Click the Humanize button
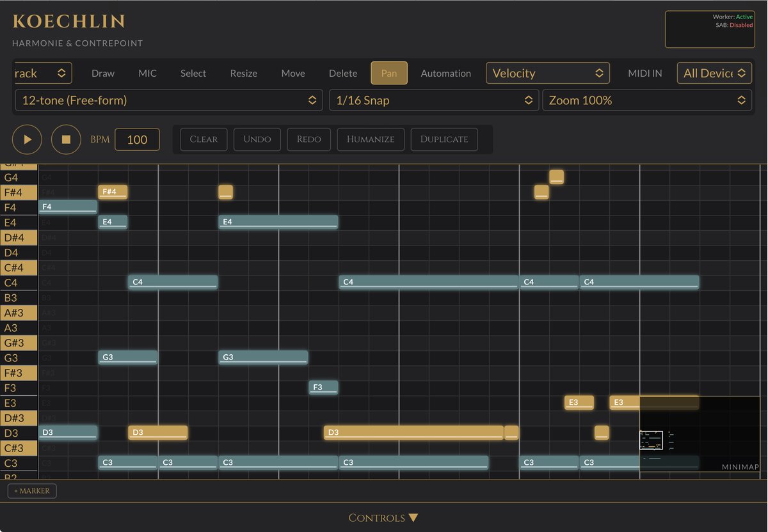This screenshot has height=532, width=768. click(370, 139)
